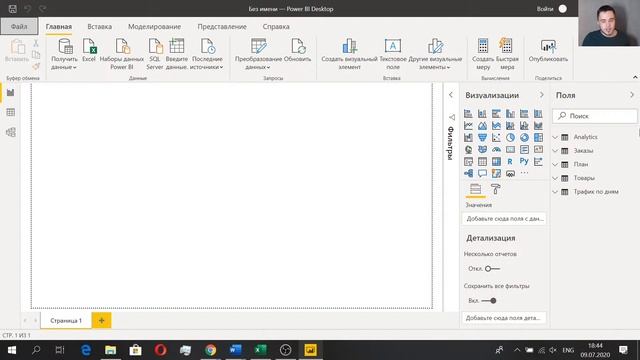Select the decomposition tree visual
This screenshot has width=640, height=360.
[469, 173]
